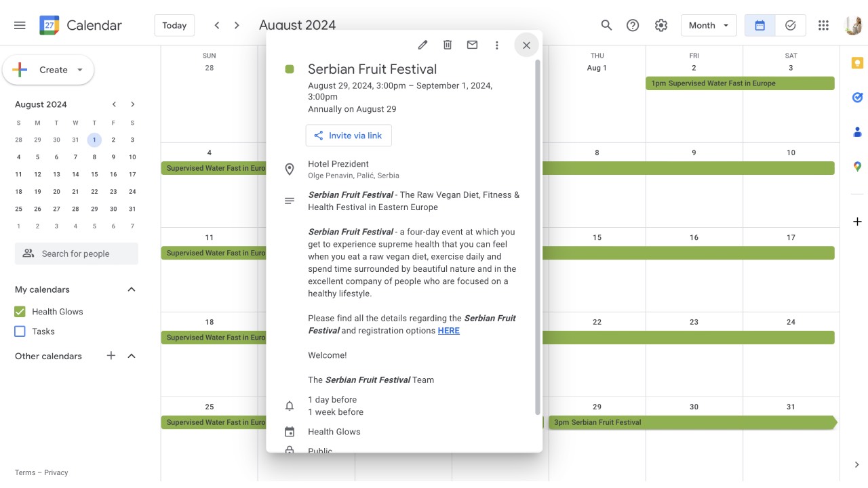This screenshot has width=868, height=488.
Task: Open the HERE registration link
Action: click(x=448, y=331)
